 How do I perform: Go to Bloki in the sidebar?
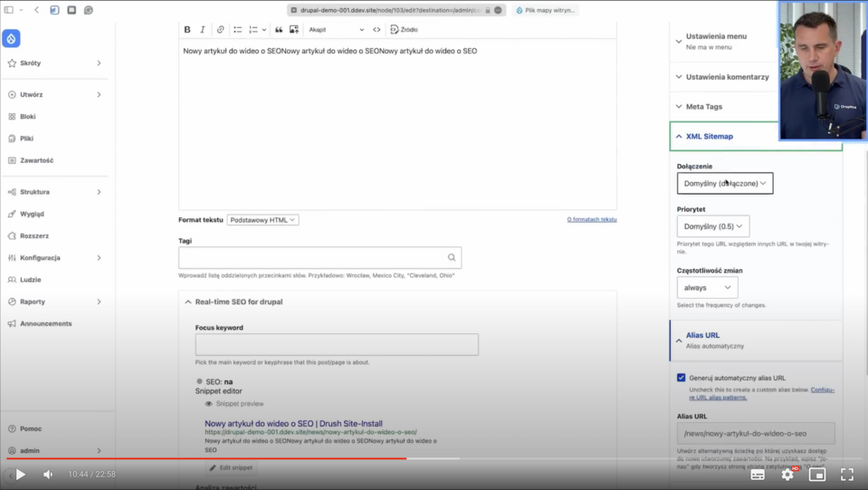point(28,116)
